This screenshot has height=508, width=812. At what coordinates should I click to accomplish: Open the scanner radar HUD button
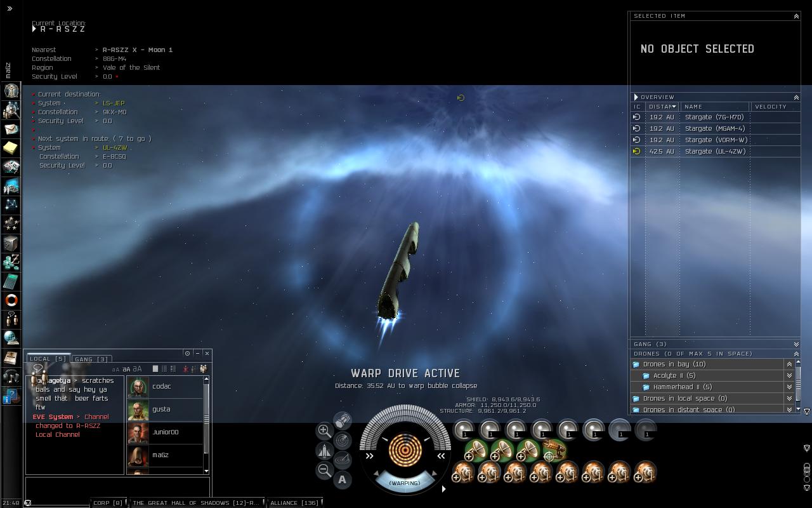[x=343, y=440]
